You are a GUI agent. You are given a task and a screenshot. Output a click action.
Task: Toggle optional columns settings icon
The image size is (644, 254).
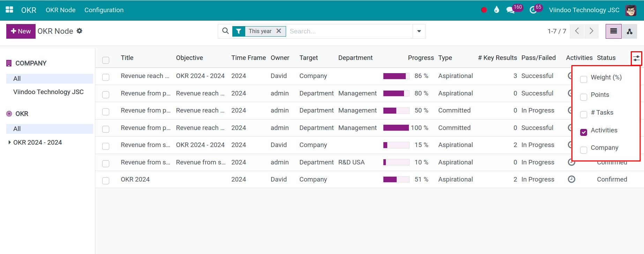point(636,58)
